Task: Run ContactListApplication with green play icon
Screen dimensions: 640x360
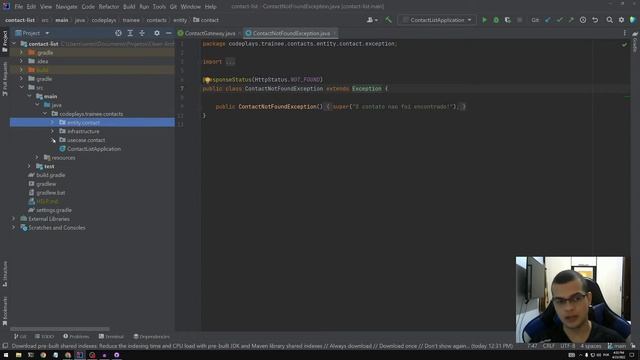Action: (x=484, y=20)
